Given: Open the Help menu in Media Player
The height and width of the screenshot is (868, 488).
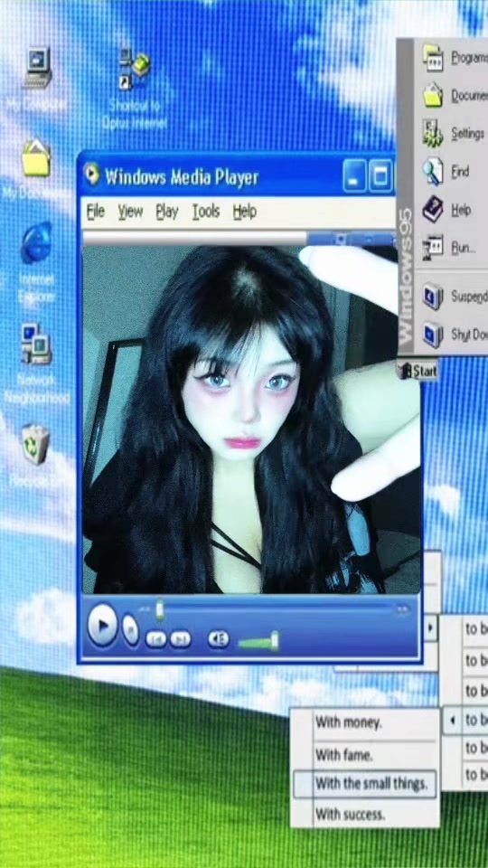Looking at the screenshot, I should tap(245, 212).
